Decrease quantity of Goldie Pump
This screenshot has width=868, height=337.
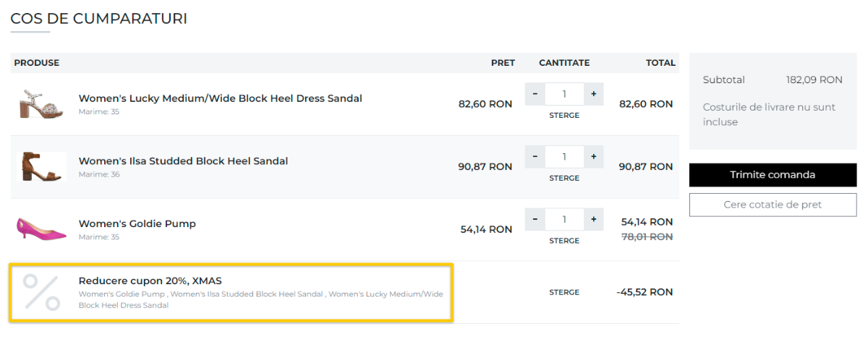(535, 219)
